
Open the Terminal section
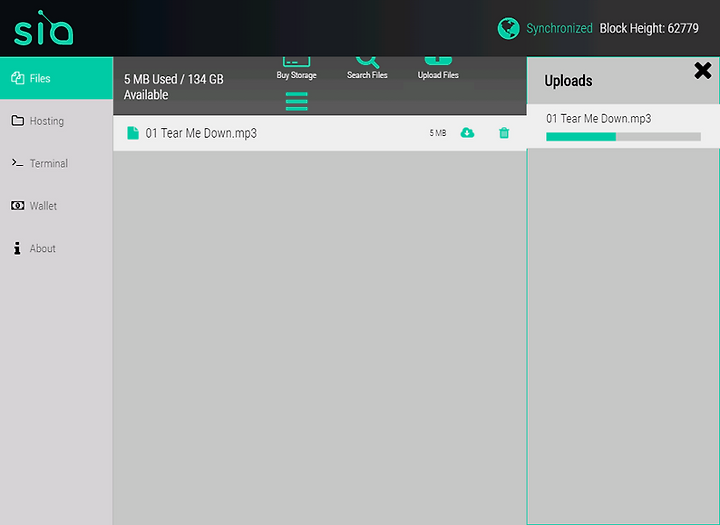pos(56,163)
